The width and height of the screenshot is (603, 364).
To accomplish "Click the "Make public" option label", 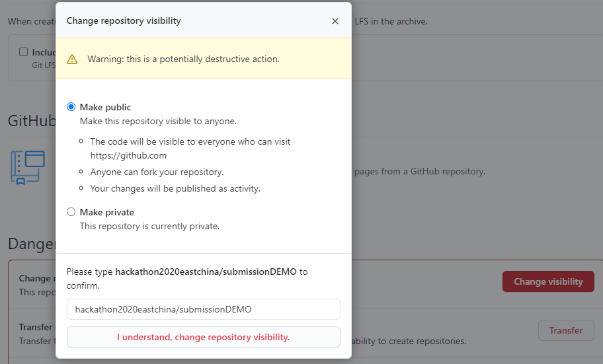I will click(x=106, y=107).
